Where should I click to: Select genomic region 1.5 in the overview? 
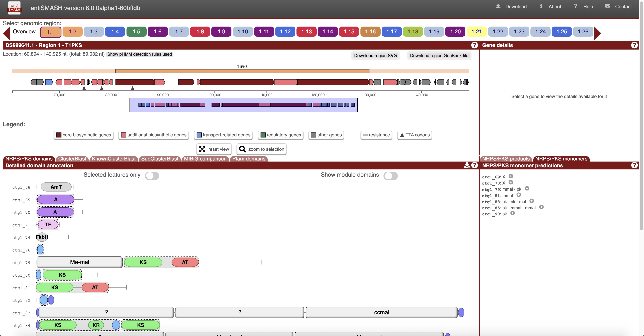136,32
